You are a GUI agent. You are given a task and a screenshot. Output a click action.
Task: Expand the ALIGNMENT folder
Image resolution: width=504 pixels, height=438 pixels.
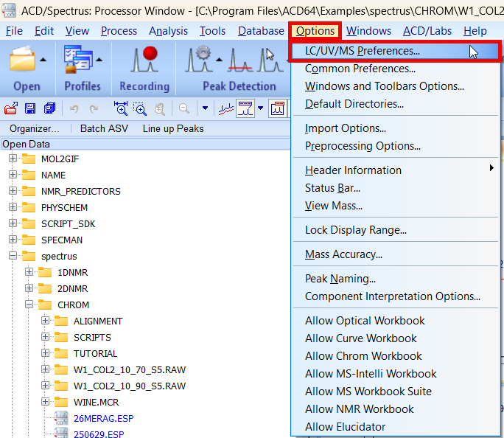click(46, 320)
